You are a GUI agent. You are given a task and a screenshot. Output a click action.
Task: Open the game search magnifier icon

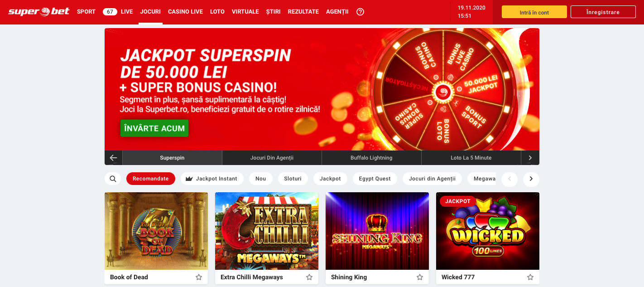[x=113, y=179]
